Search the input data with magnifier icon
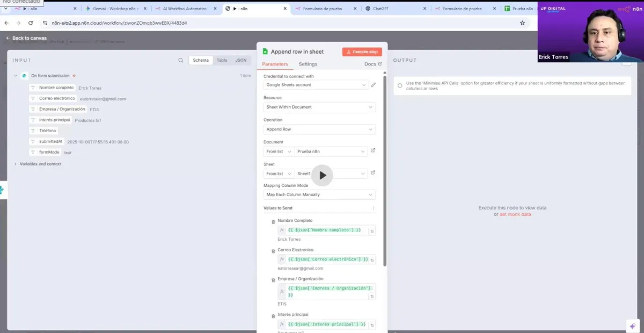The height and width of the screenshot is (333, 644). click(181, 60)
